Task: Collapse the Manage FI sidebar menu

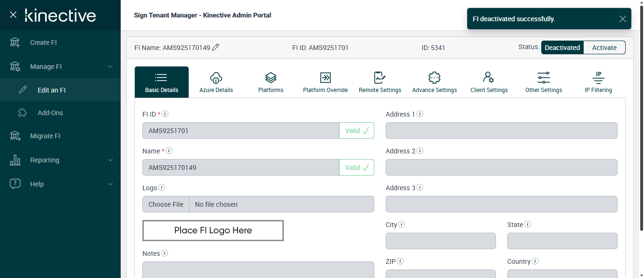Action: click(110, 67)
